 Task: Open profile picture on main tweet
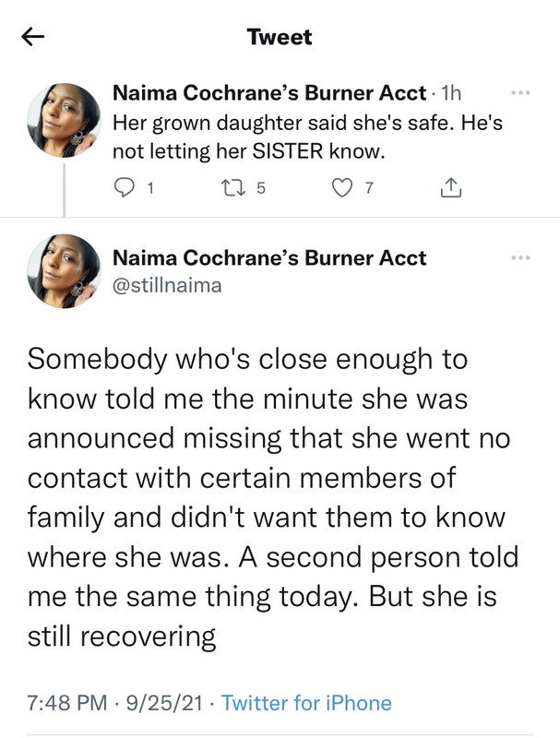coord(64,271)
